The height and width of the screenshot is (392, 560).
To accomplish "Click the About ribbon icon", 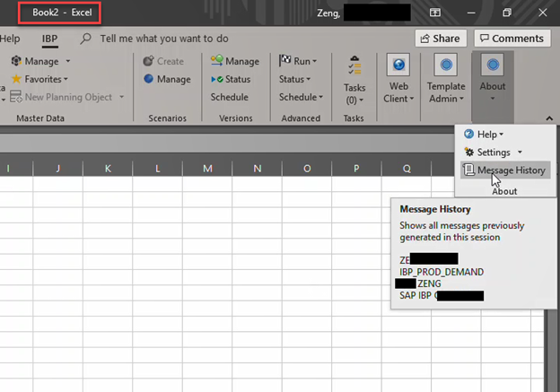I will tap(493, 65).
